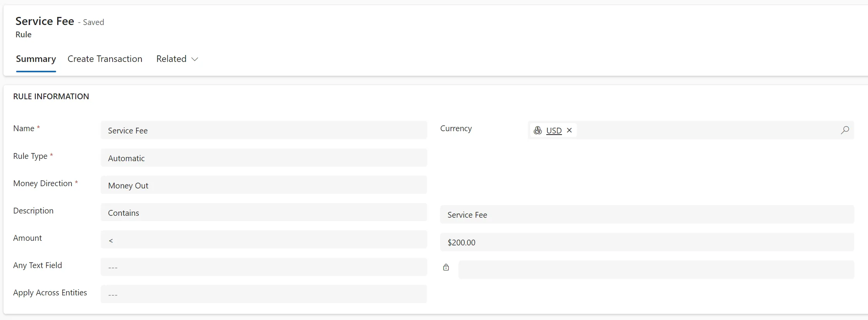Click the Description field label
Image resolution: width=868 pixels, height=320 pixels.
(x=33, y=211)
